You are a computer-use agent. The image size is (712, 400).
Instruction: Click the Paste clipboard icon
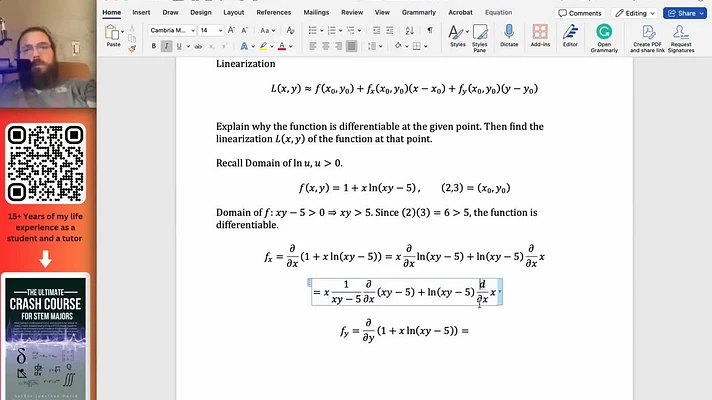112,33
